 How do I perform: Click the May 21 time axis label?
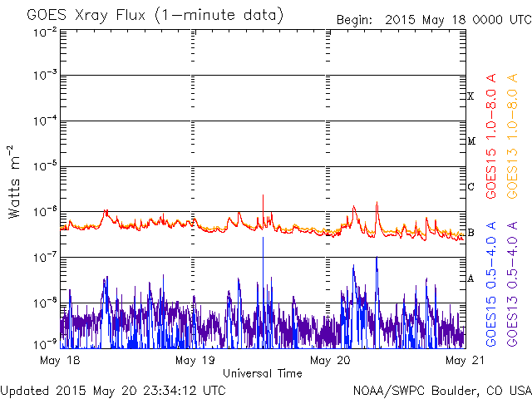pos(465,360)
